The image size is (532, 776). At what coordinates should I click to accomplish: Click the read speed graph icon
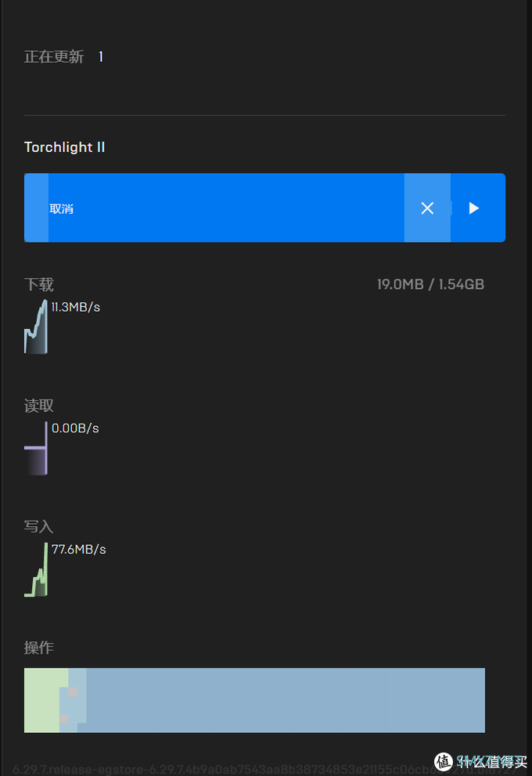tap(36, 448)
